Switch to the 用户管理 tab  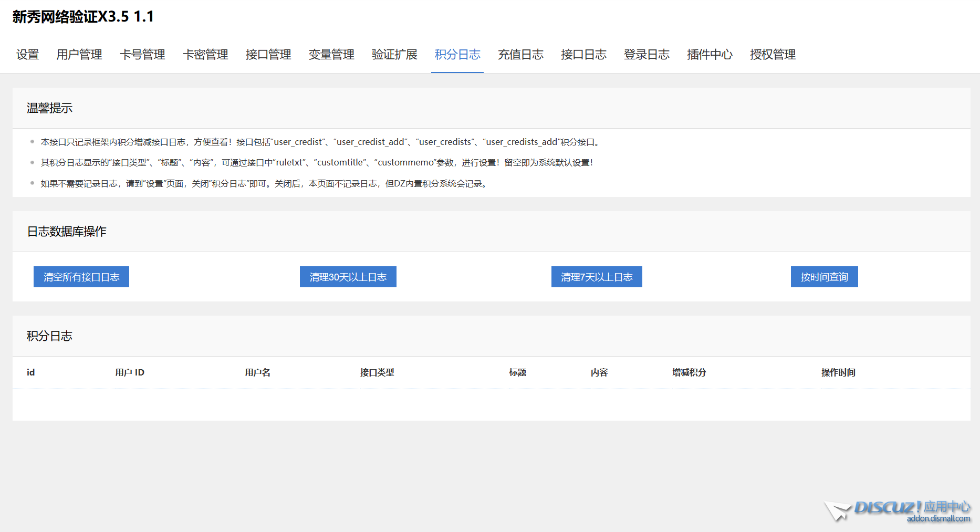(79, 55)
